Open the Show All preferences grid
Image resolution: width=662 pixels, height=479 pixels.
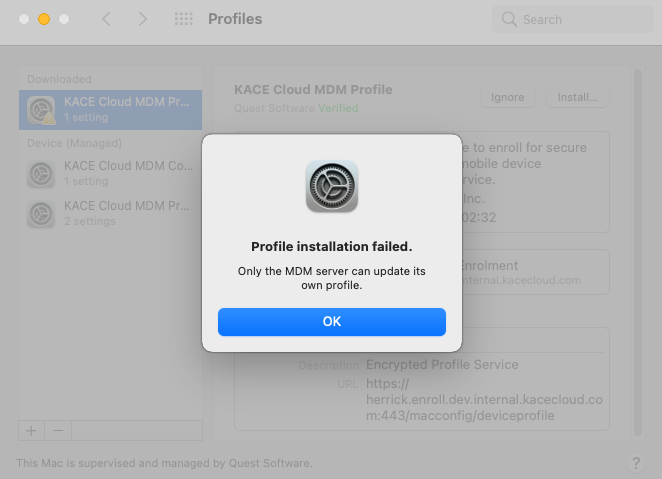click(x=183, y=19)
